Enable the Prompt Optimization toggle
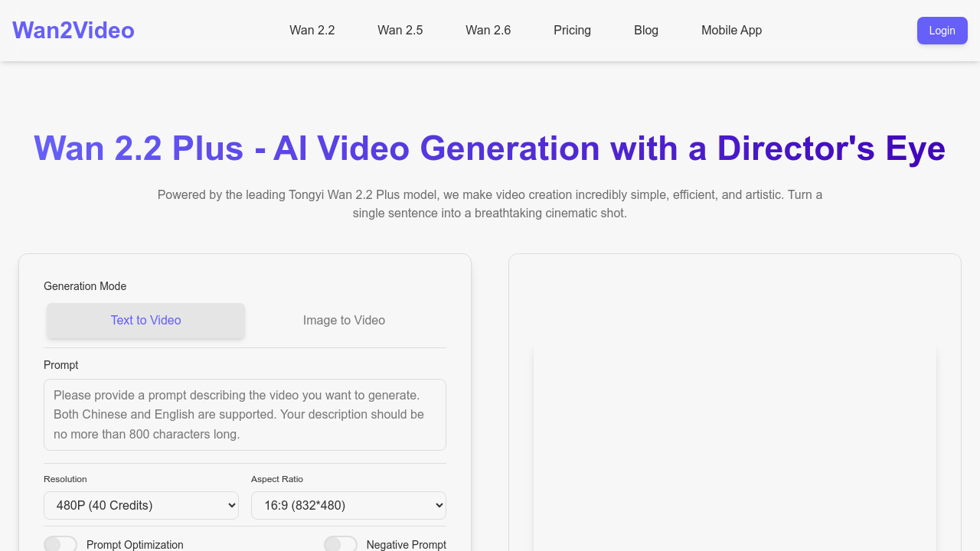 pyautogui.click(x=60, y=544)
